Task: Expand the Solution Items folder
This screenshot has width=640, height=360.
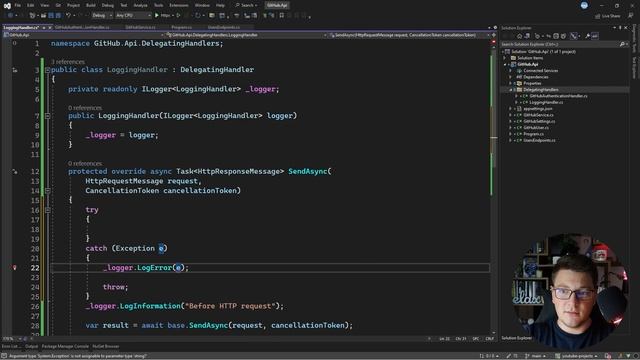Action: click(x=505, y=58)
